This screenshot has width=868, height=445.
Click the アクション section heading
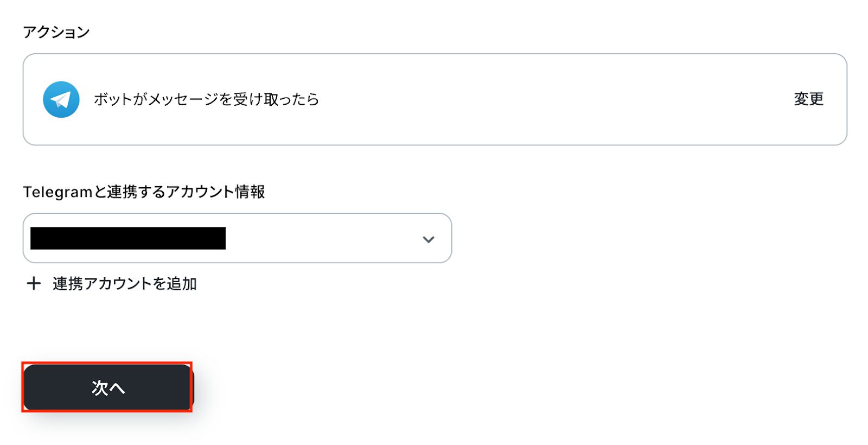point(56,32)
